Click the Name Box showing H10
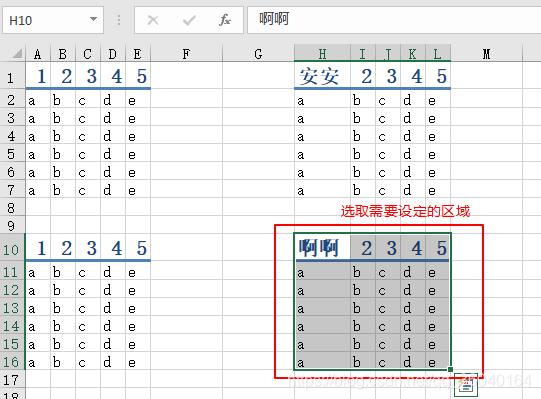 (53, 20)
